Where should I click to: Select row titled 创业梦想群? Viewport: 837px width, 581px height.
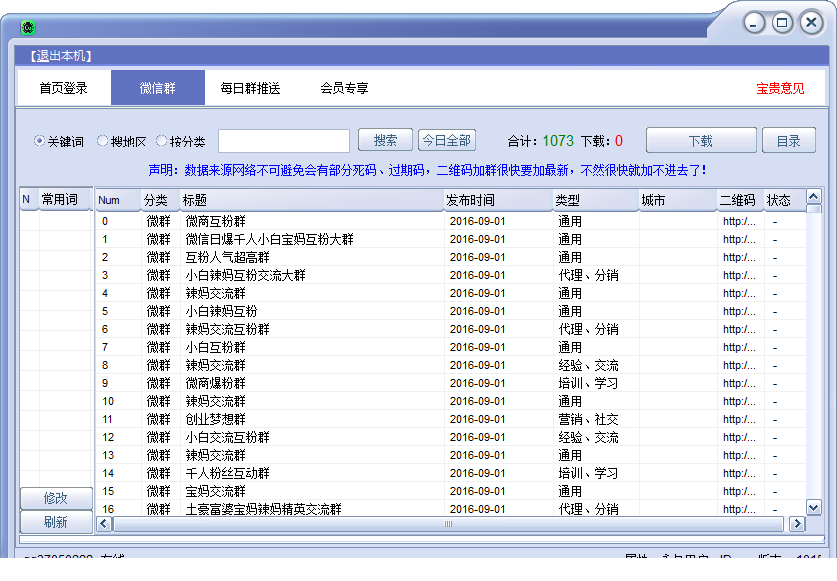click(450, 419)
